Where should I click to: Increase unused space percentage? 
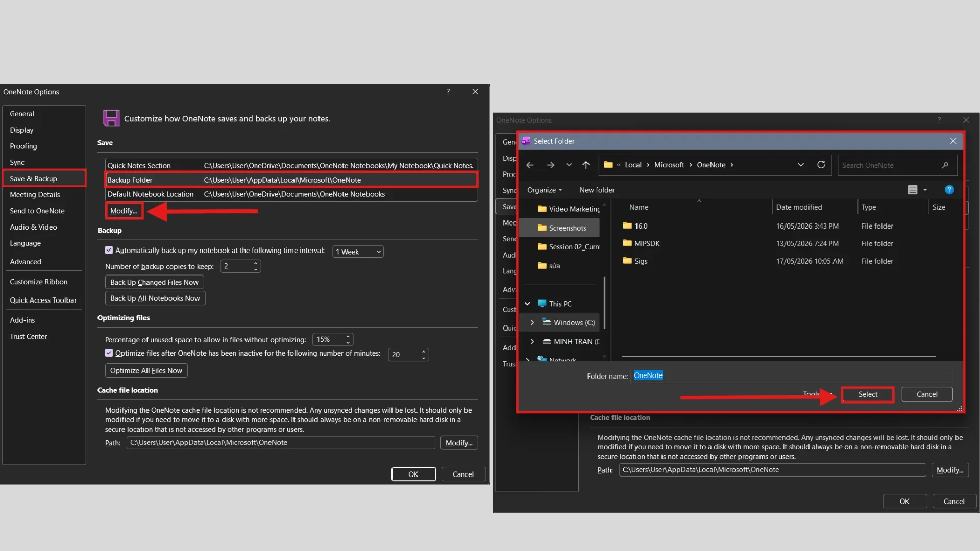click(x=348, y=336)
